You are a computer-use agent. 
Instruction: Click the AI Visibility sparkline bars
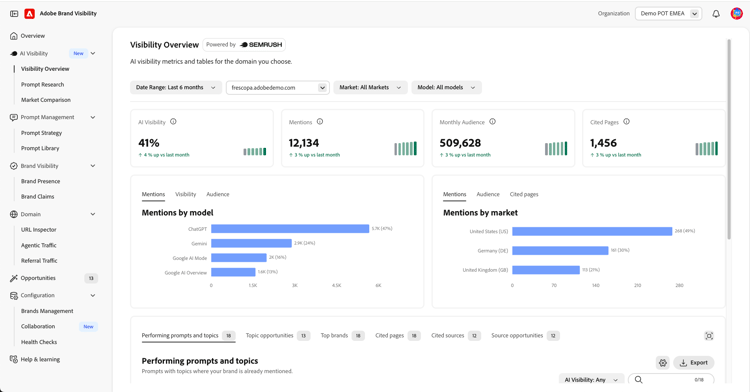click(x=255, y=152)
